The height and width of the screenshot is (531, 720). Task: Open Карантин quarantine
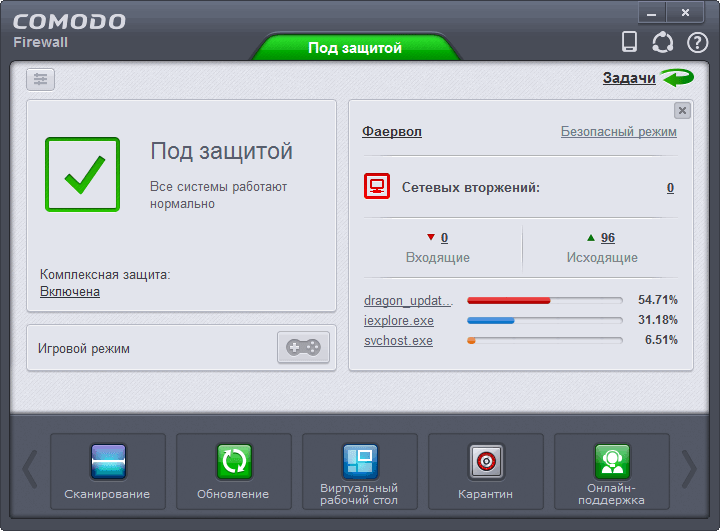click(x=486, y=471)
